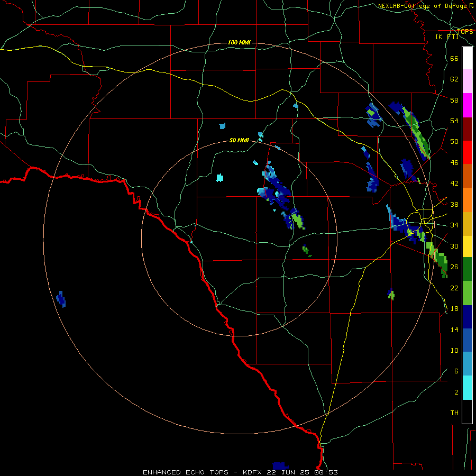Click the legend value "30"
This screenshot has width=476, height=476.
[454, 246]
